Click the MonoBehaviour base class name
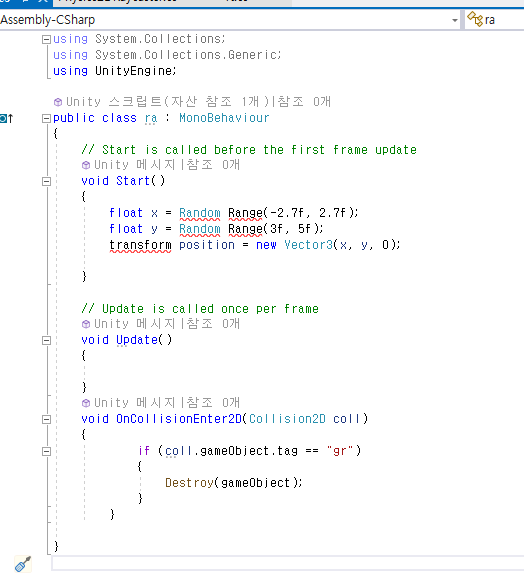This screenshot has width=524, height=585. tap(224, 118)
